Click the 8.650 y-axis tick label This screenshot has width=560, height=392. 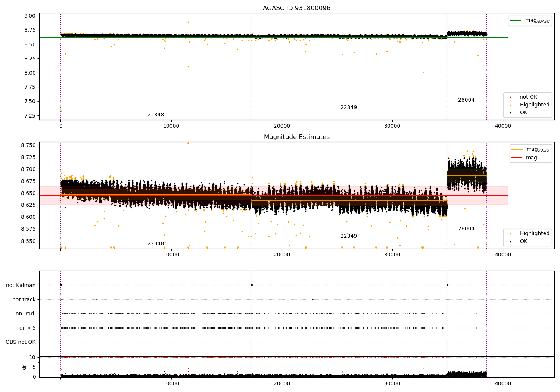pos(28,193)
